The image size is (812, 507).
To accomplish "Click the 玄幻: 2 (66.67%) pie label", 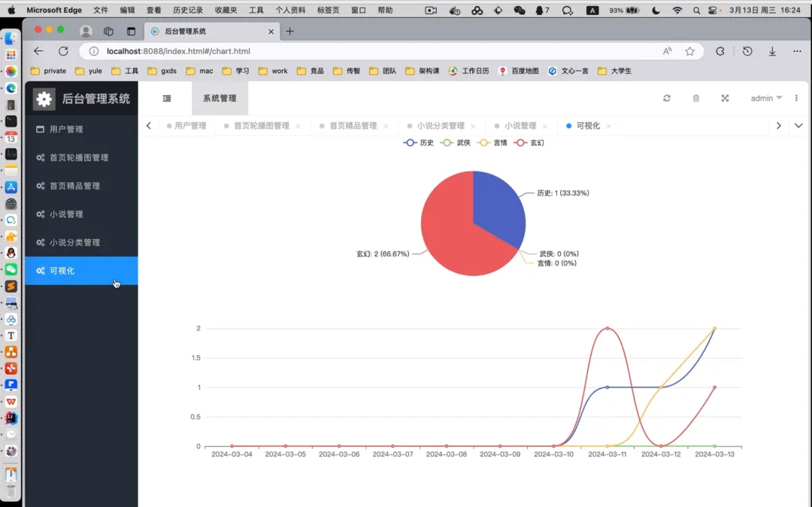I will pos(383,254).
